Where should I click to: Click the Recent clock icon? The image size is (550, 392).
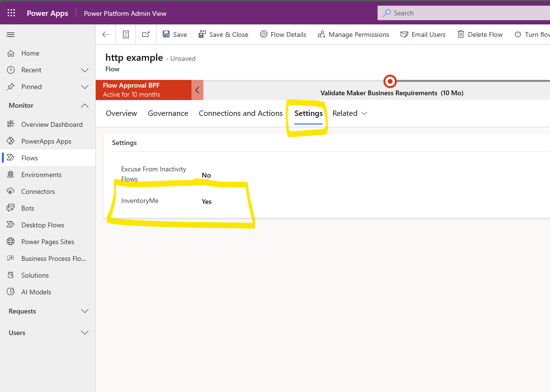[11, 70]
